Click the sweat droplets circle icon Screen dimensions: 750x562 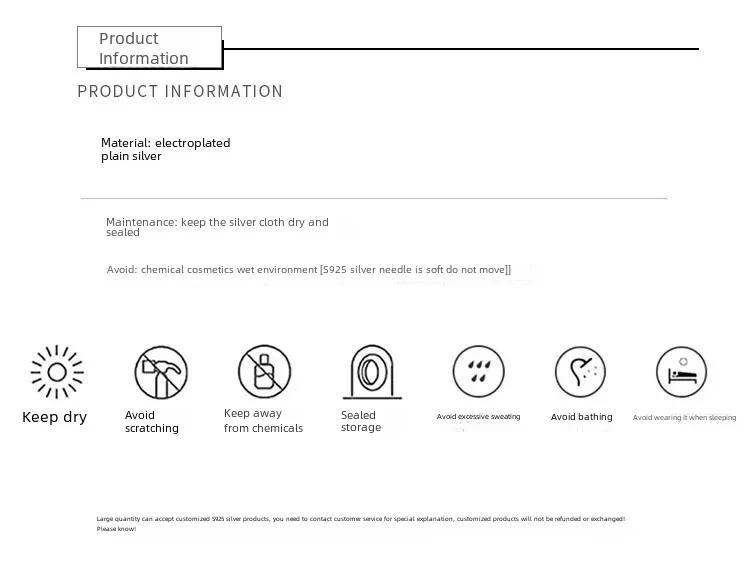(x=478, y=372)
